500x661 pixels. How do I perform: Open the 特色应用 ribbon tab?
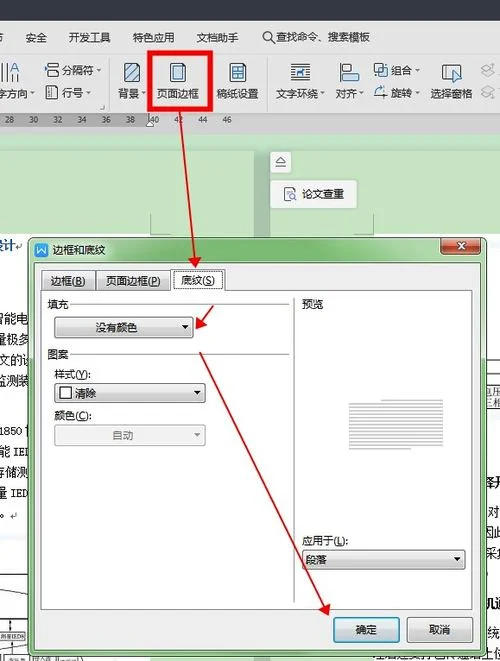153,38
